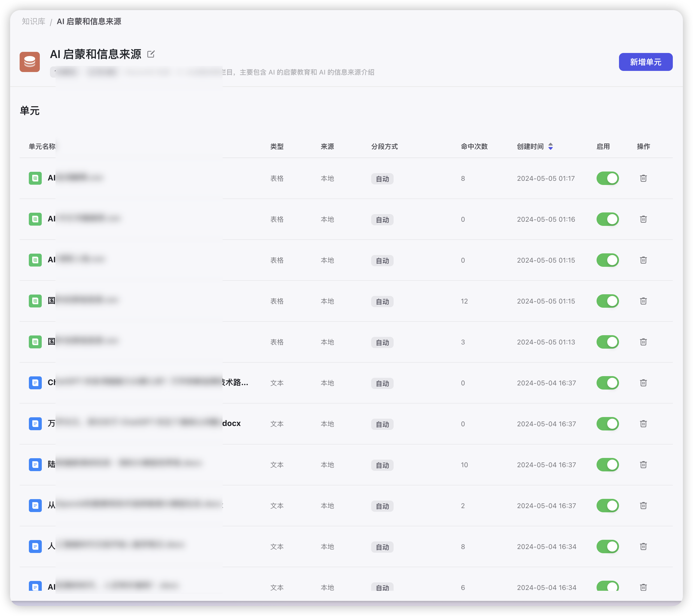Toggle off the unit with 12 hits

coord(607,301)
